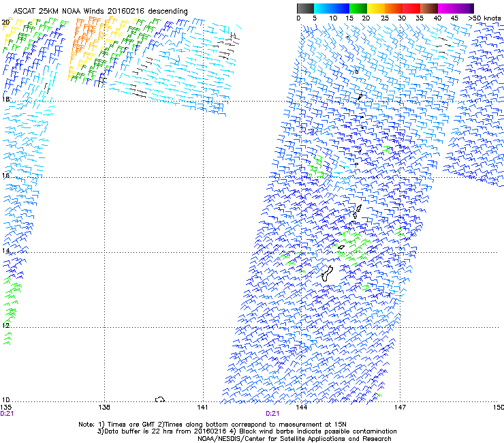Click the large Guam island outline
Image resolution: width=504 pixels, height=443 pixels.
pos(327,273)
